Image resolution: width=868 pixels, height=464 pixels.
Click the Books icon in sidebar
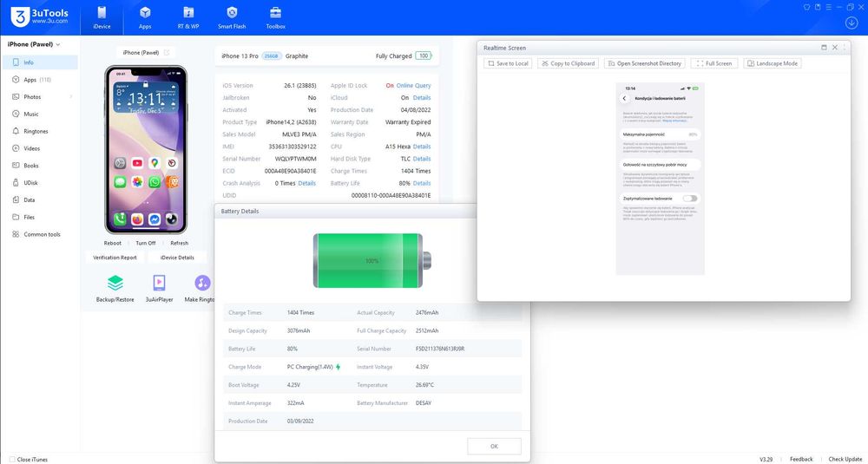tap(16, 166)
